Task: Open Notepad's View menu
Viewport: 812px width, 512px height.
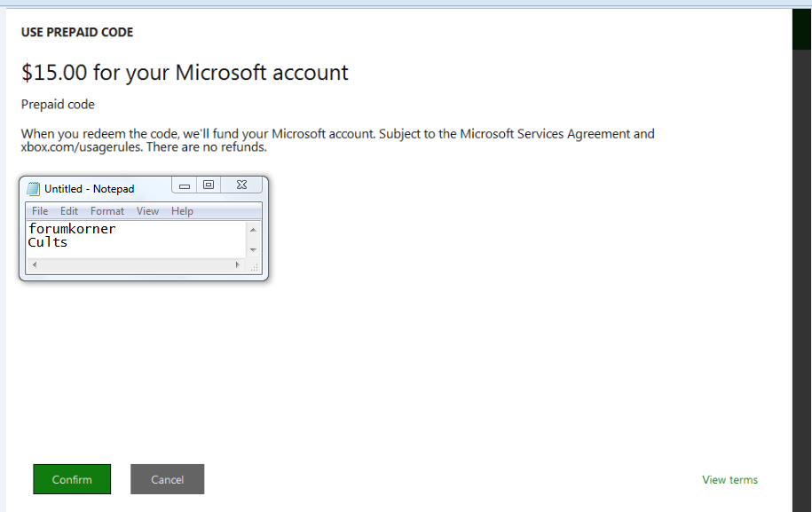Action: point(147,210)
